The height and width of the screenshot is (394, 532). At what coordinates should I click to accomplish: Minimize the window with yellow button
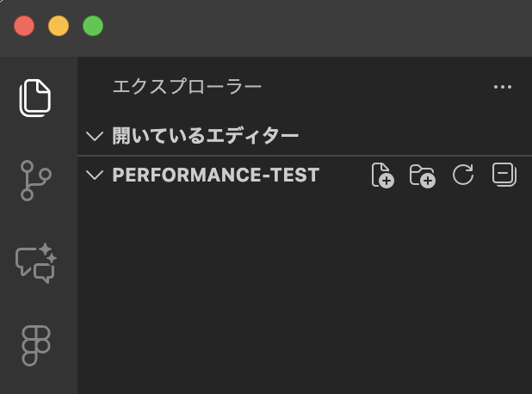click(59, 26)
